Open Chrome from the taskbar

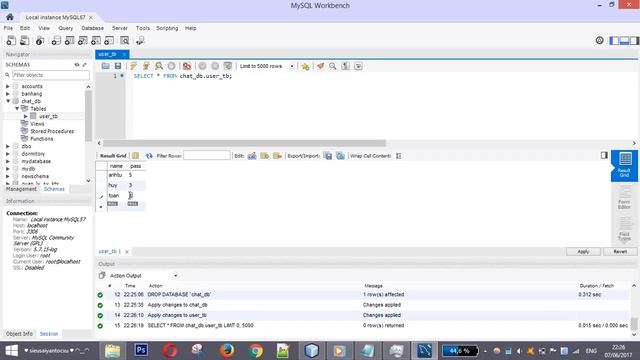[x=256, y=351]
